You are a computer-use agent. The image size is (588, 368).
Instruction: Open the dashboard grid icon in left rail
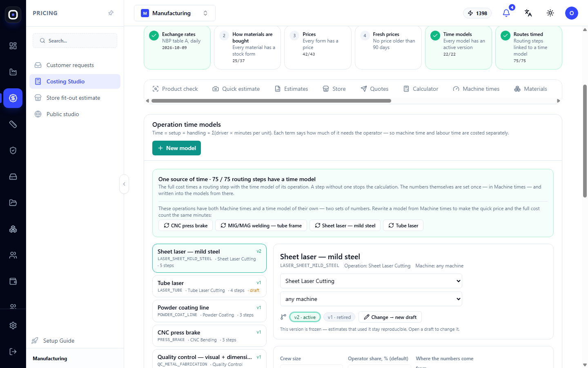(x=13, y=46)
